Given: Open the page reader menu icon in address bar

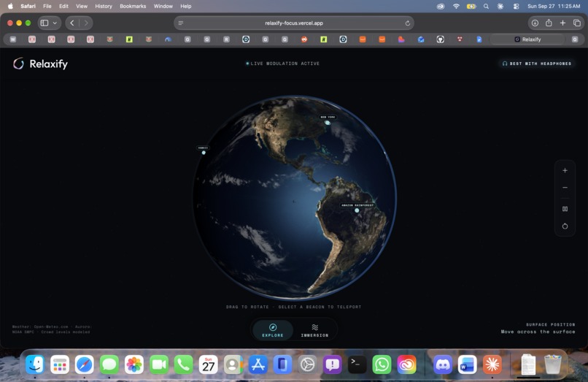Looking at the screenshot, I should (181, 23).
